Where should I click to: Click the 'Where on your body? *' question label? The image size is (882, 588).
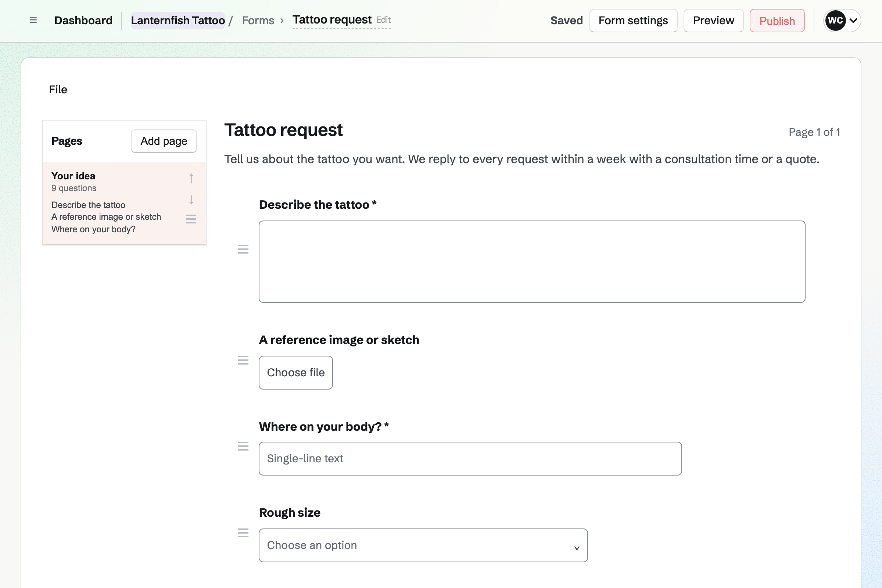(324, 426)
